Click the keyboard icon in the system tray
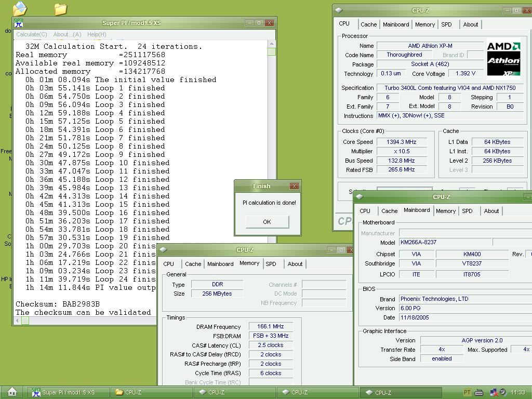Screen dimensions: 532x399 pyautogui.click(x=478, y=393)
